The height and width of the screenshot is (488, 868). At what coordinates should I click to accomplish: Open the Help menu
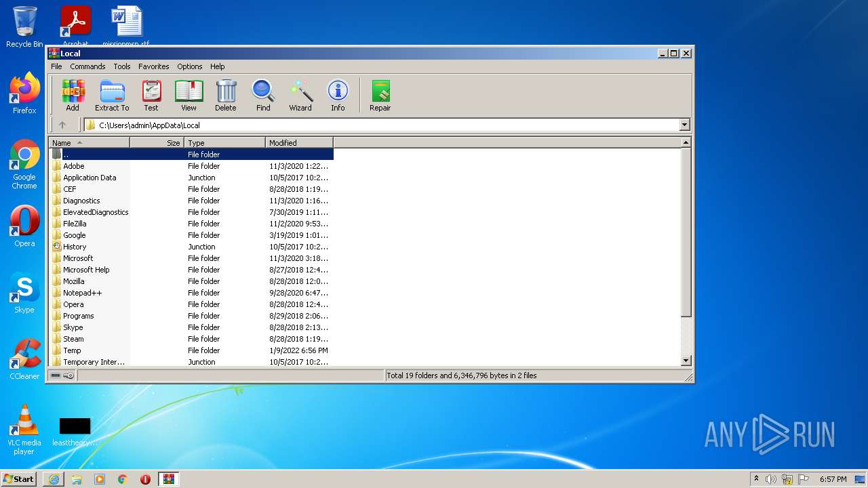pyautogui.click(x=217, y=66)
